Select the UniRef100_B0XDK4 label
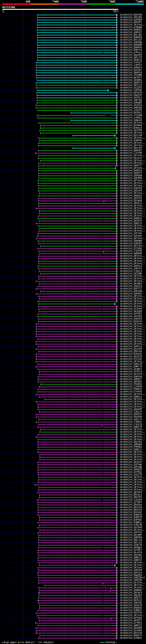146x644 pixels. pos(131,125)
